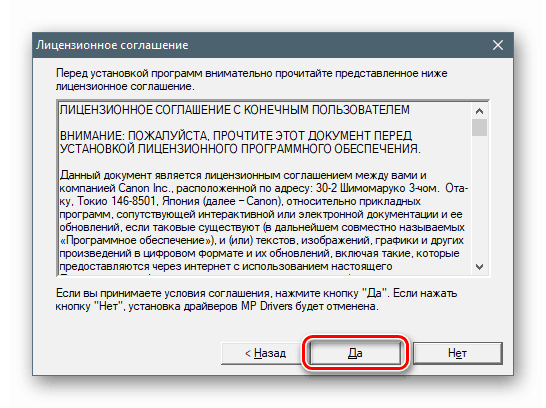
Task: Click the line starting "Данный документ является"
Action: (x=243, y=175)
